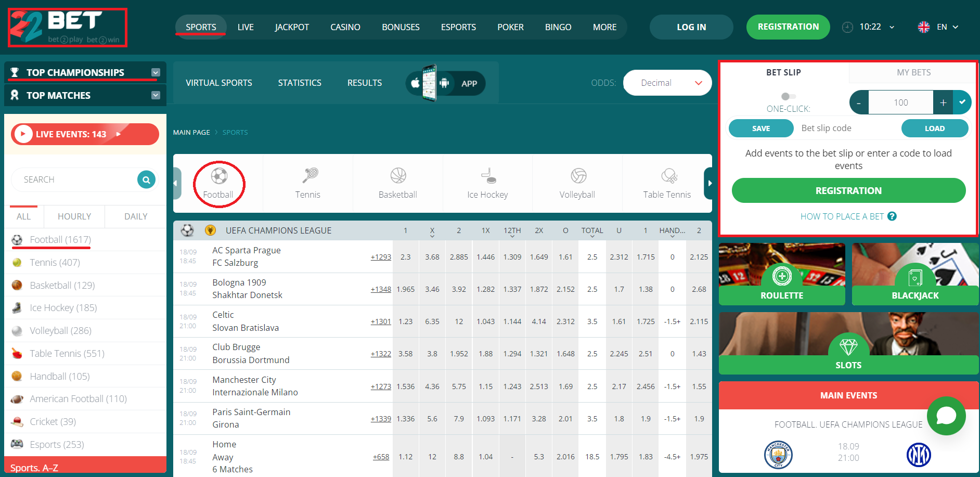Open the Roulette casino tile
The image size is (980, 477).
click(x=782, y=274)
